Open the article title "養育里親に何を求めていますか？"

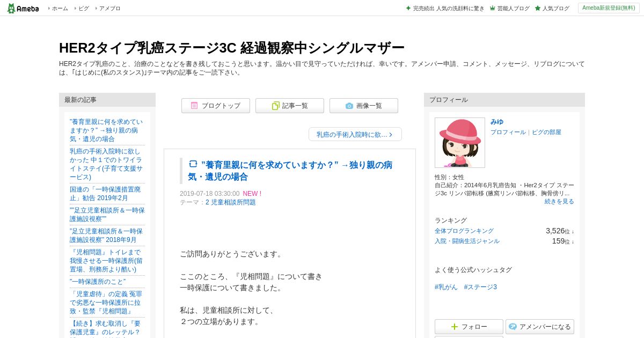point(290,171)
